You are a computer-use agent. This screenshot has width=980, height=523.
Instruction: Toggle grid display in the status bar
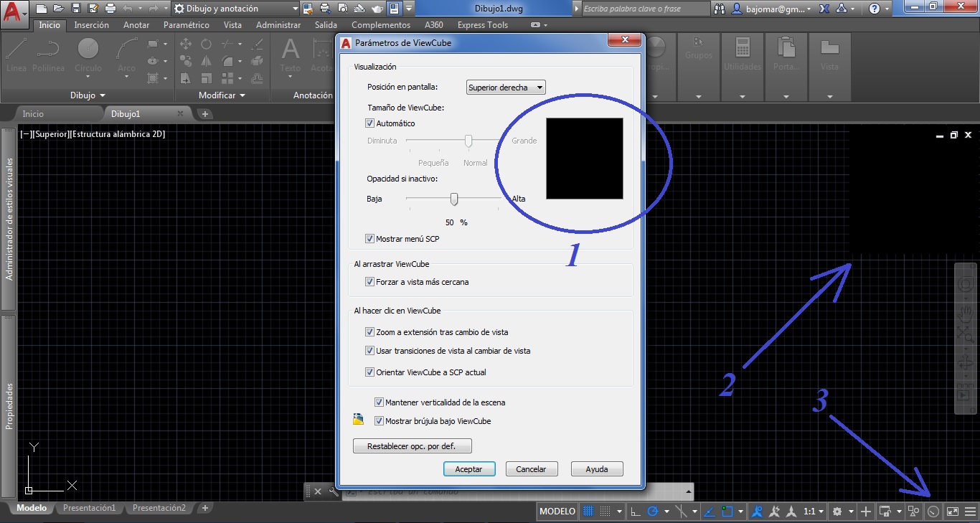click(587, 511)
